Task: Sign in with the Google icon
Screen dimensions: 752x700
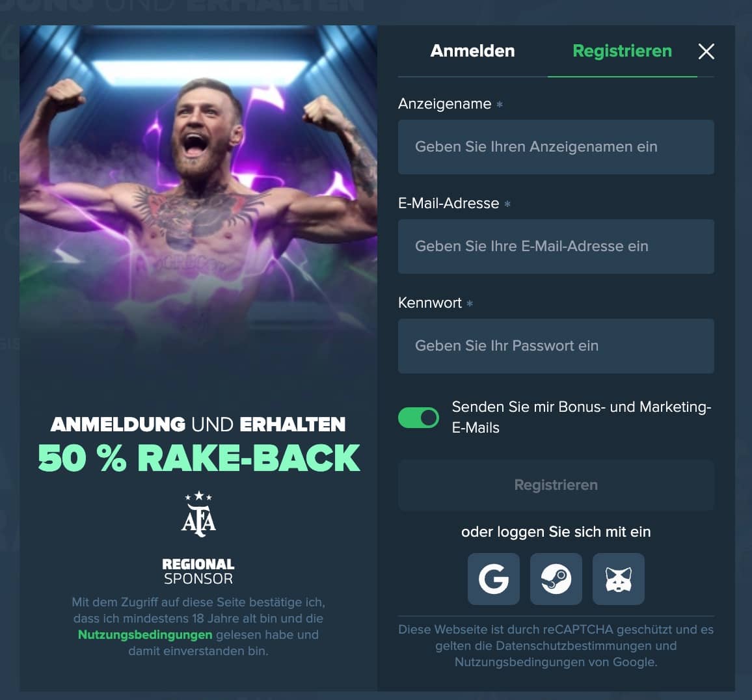Action: (x=494, y=579)
